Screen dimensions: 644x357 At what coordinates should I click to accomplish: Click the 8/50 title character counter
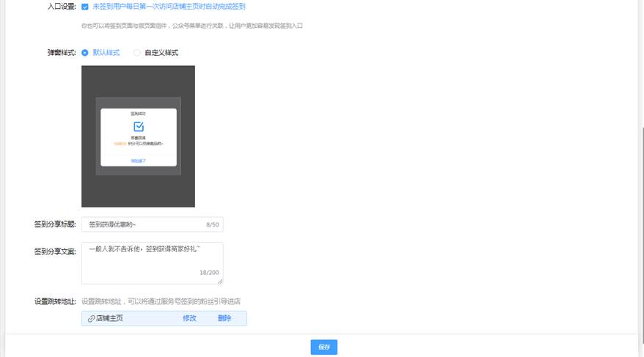pos(212,224)
